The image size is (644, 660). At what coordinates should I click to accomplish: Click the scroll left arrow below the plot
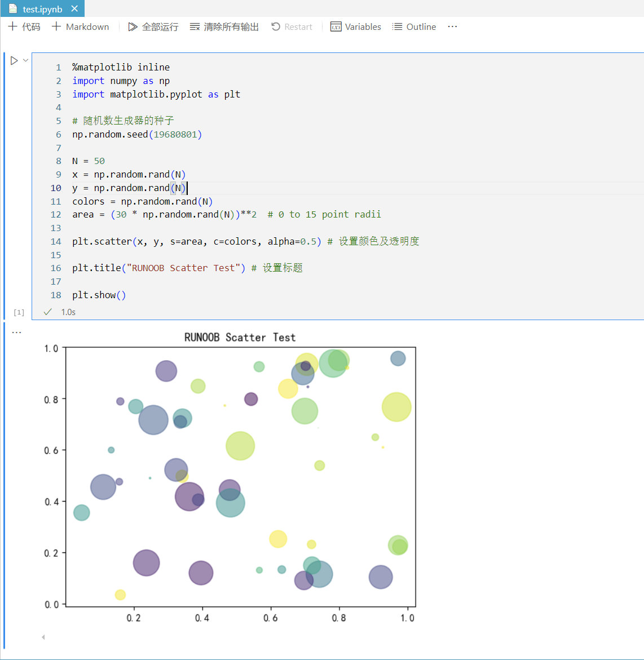click(43, 637)
